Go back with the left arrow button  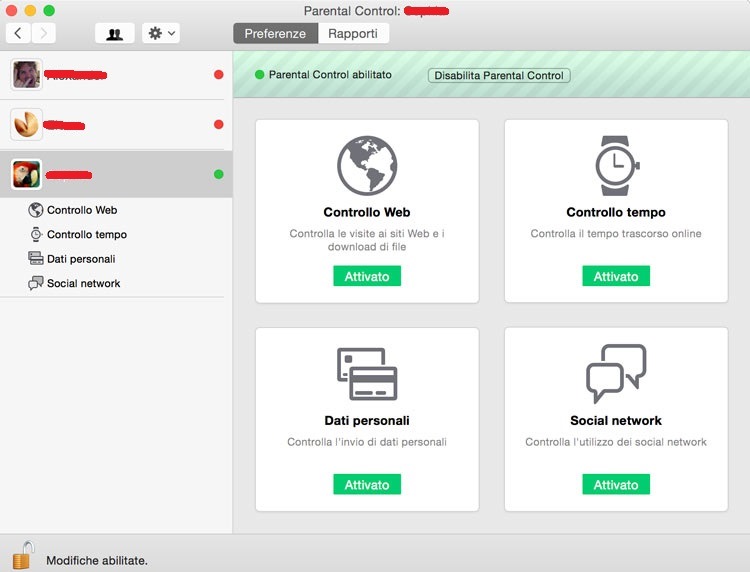(x=18, y=33)
